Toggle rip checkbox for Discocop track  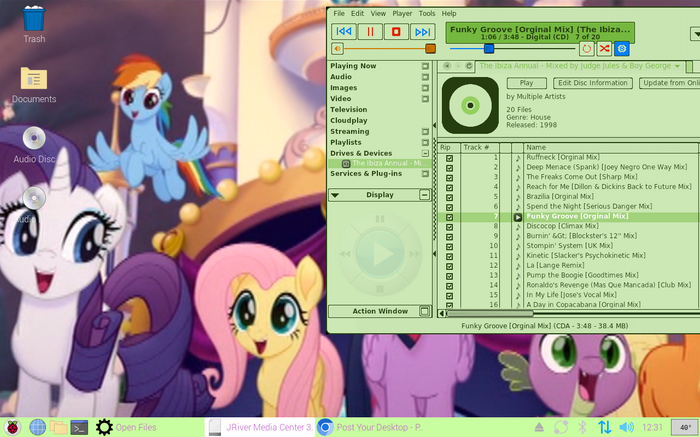[450, 227]
